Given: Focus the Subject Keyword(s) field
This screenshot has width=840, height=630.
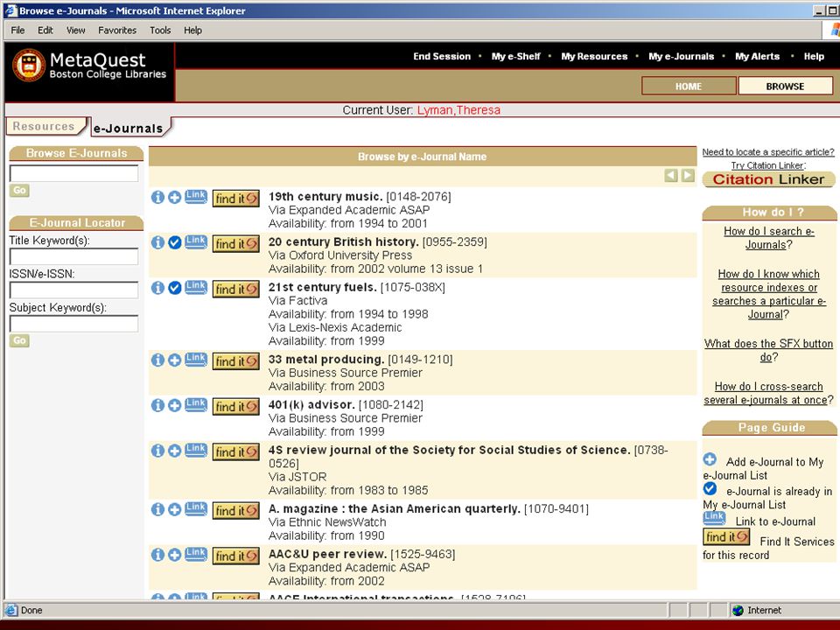Looking at the screenshot, I should 73,324.
